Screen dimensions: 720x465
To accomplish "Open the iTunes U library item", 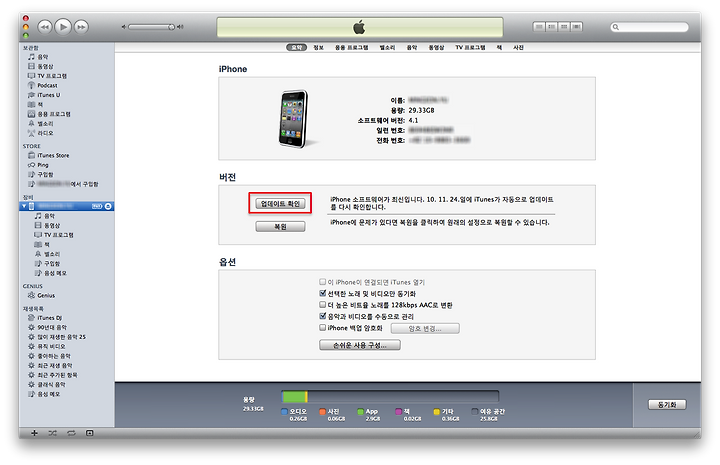I will (x=44, y=95).
